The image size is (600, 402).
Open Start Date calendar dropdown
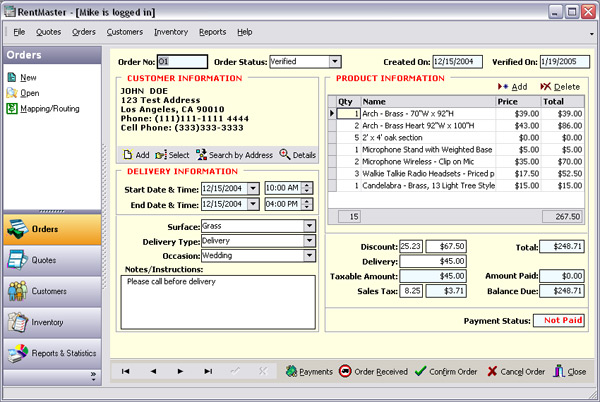tap(253, 188)
